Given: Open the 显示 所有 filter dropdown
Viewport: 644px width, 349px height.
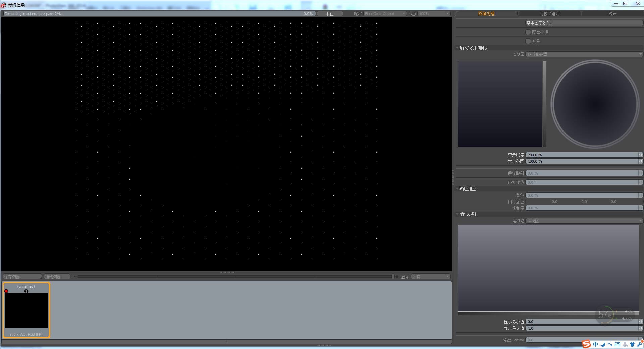Looking at the screenshot, I should pos(431,277).
